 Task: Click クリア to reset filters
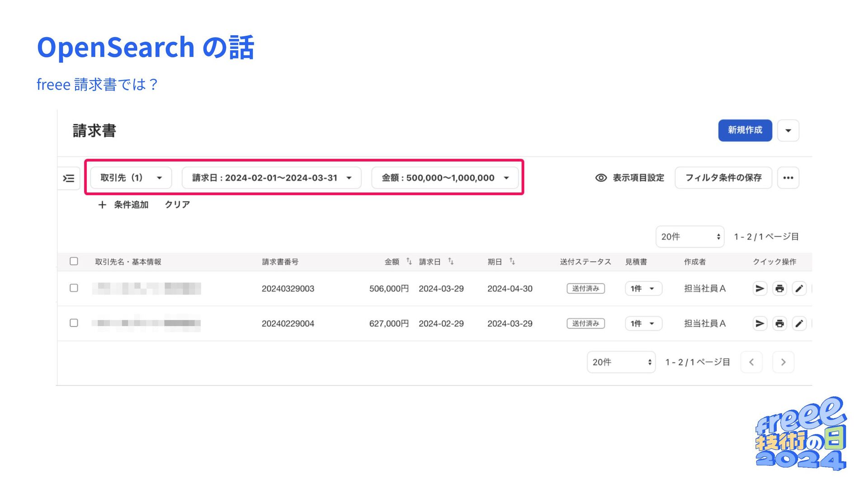(177, 205)
